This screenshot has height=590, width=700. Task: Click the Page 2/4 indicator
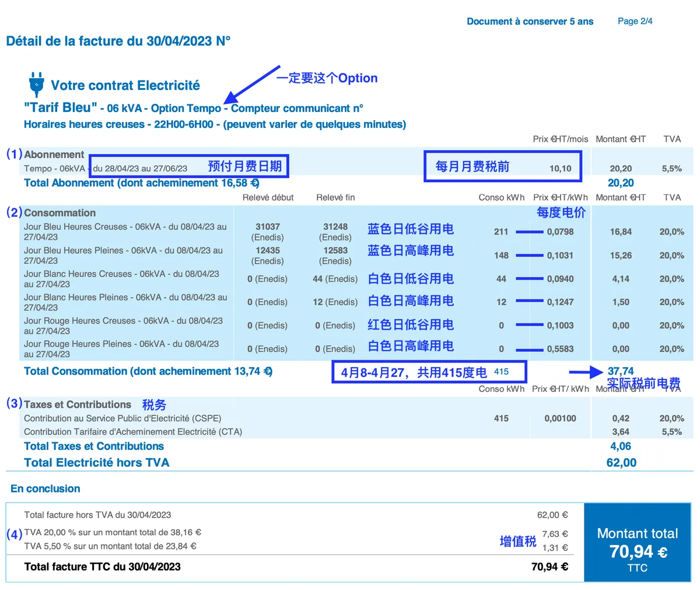pyautogui.click(x=635, y=21)
